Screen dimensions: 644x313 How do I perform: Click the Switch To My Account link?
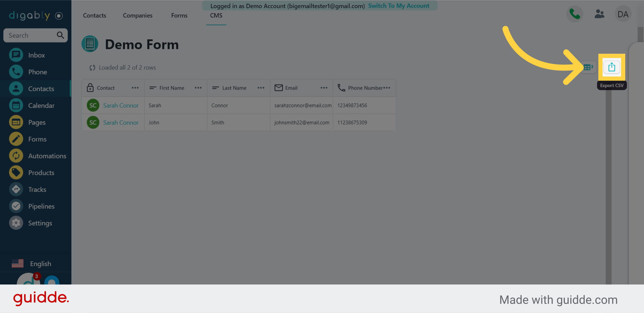tap(398, 6)
